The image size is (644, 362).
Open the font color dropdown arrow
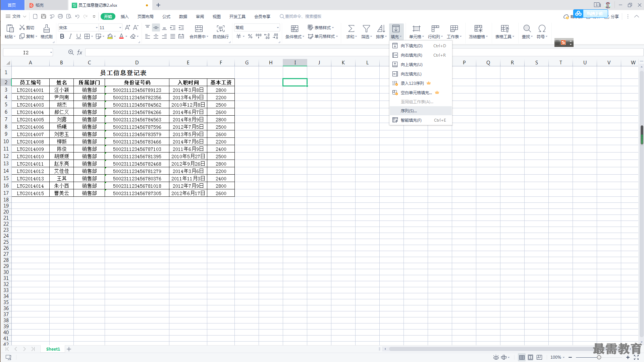[126, 37]
